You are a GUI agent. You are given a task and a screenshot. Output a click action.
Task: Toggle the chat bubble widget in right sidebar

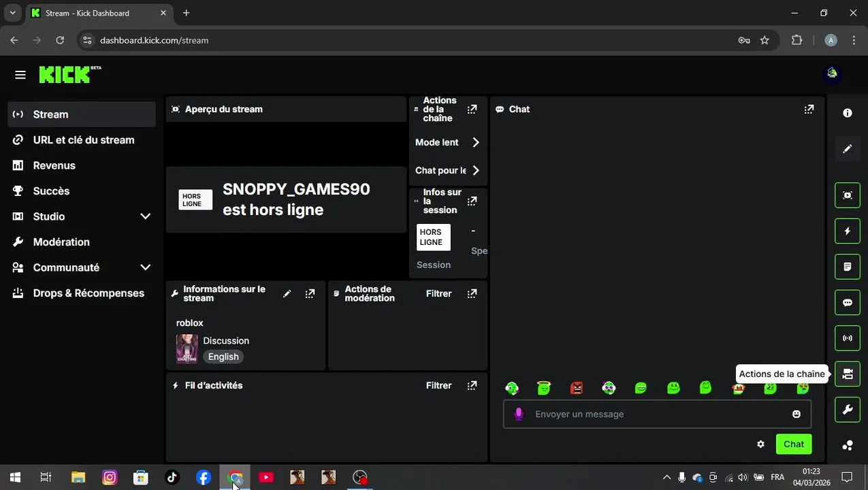pos(848,302)
